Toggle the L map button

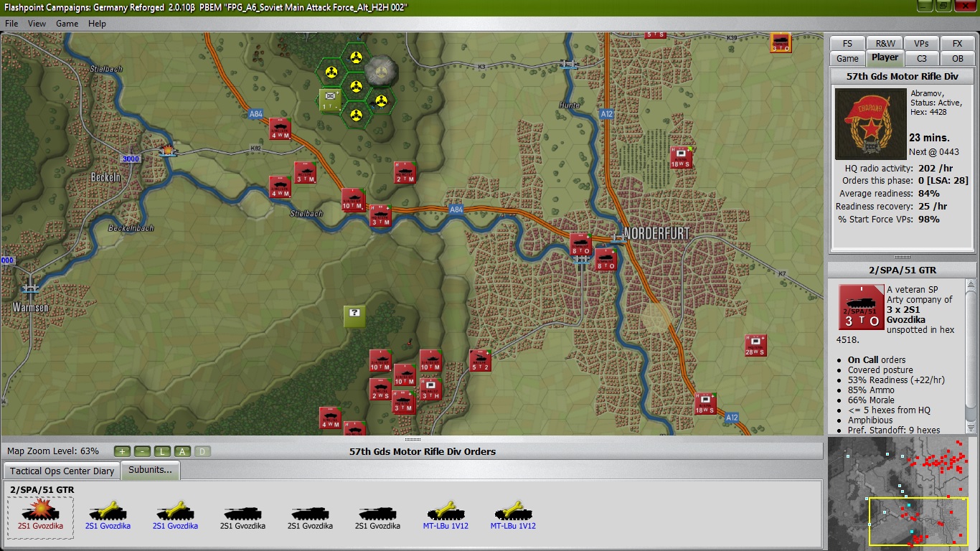[x=162, y=451]
